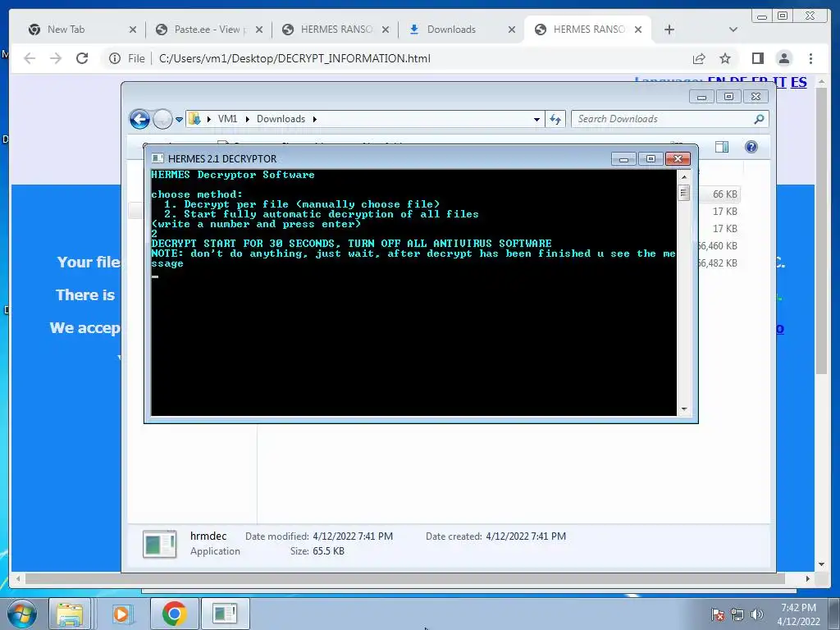Viewport: 840px width, 630px height.
Task: Click the hrmdec file name in details
Action: pos(208,536)
